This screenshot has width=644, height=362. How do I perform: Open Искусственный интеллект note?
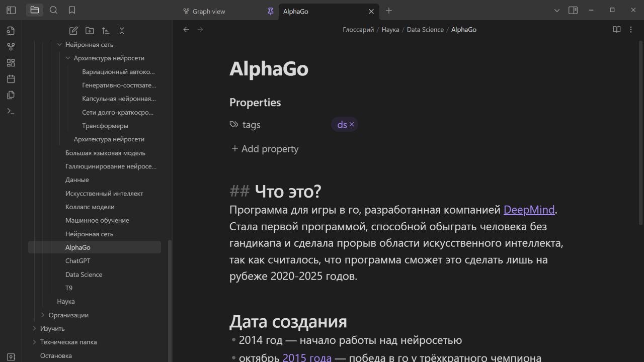coord(104,194)
